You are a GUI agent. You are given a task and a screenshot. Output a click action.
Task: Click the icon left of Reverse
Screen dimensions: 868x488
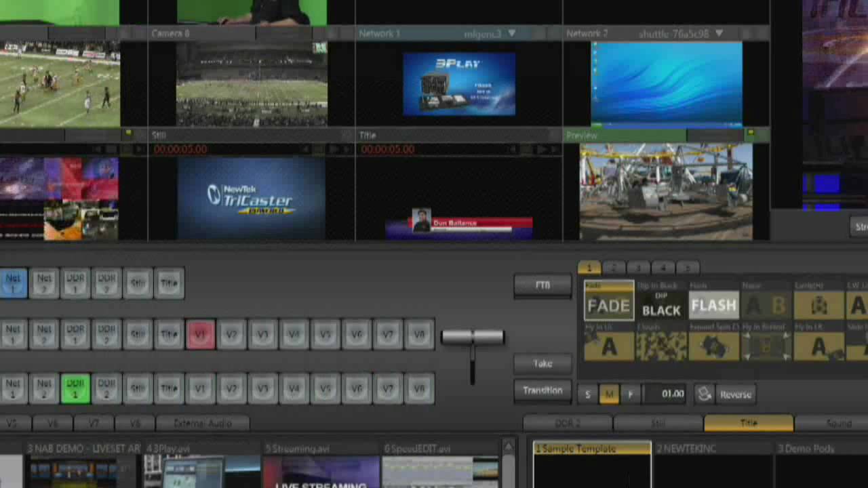click(704, 394)
